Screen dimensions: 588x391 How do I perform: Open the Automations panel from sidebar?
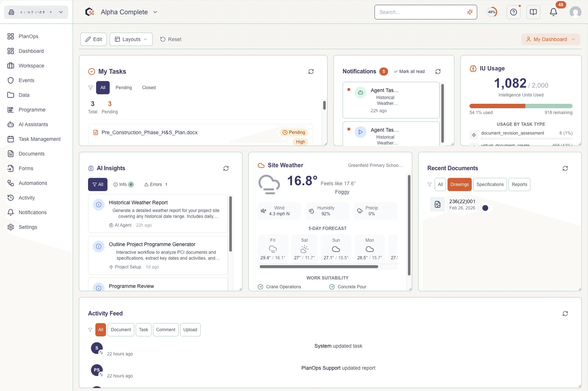[x=33, y=183]
